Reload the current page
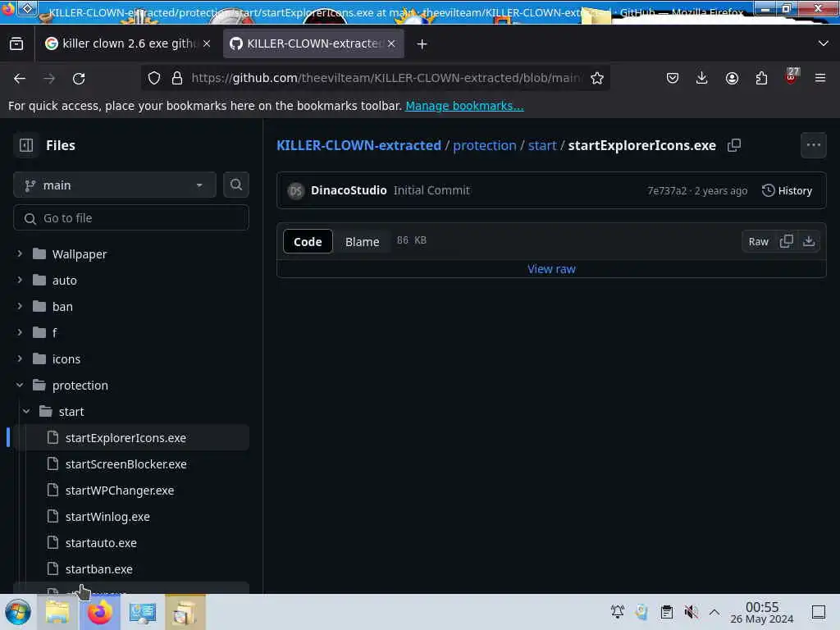Screen dimensions: 840x630 click(79, 79)
